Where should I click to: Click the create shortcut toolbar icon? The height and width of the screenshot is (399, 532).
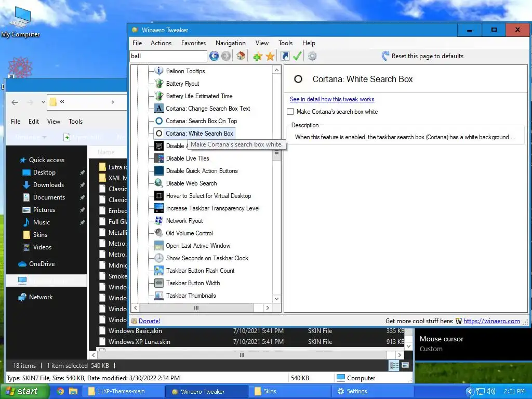coord(285,56)
